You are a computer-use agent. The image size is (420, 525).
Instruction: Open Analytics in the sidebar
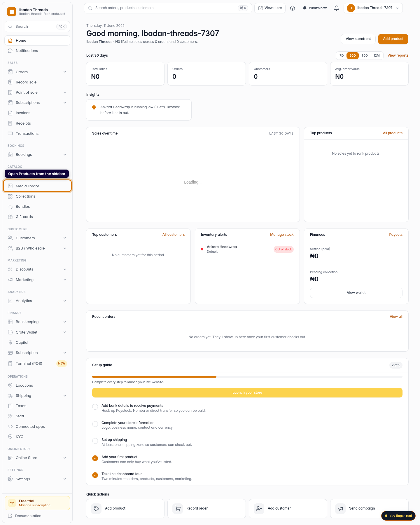coord(37,301)
